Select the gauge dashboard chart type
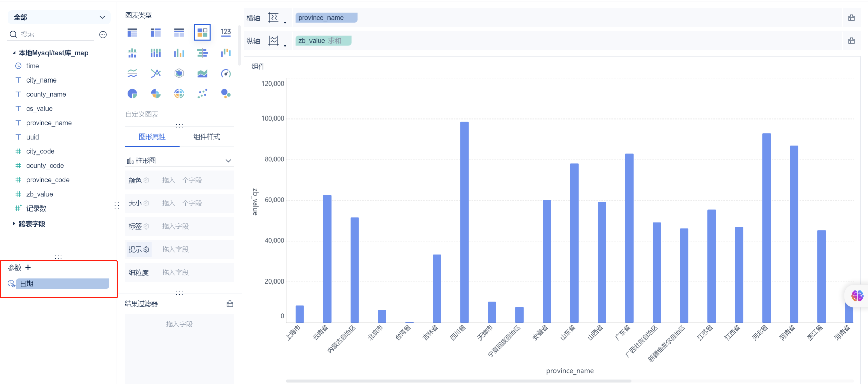Image resolution: width=868 pixels, height=384 pixels. (x=226, y=73)
